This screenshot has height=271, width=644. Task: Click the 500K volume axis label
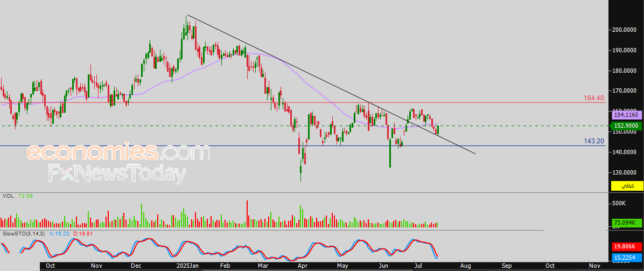(x=620, y=204)
